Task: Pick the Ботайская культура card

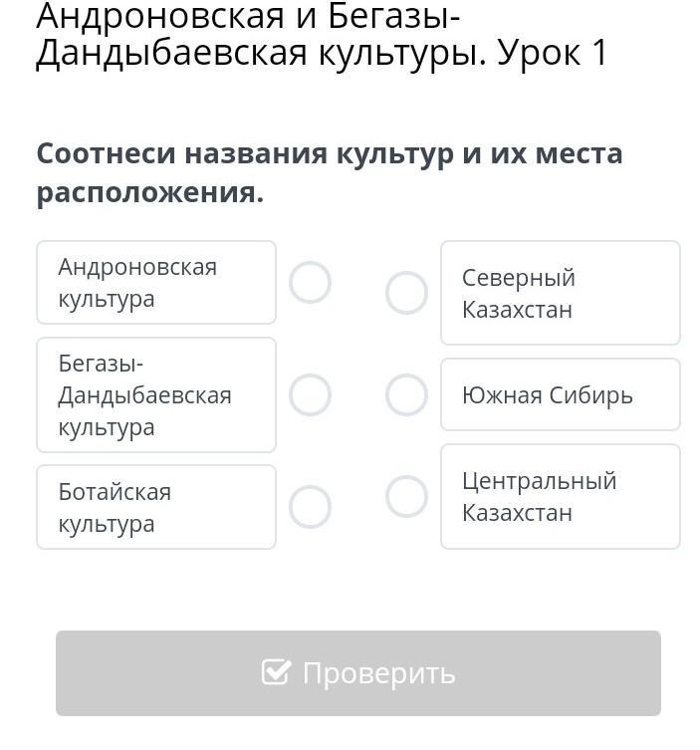Action: tap(156, 507)
